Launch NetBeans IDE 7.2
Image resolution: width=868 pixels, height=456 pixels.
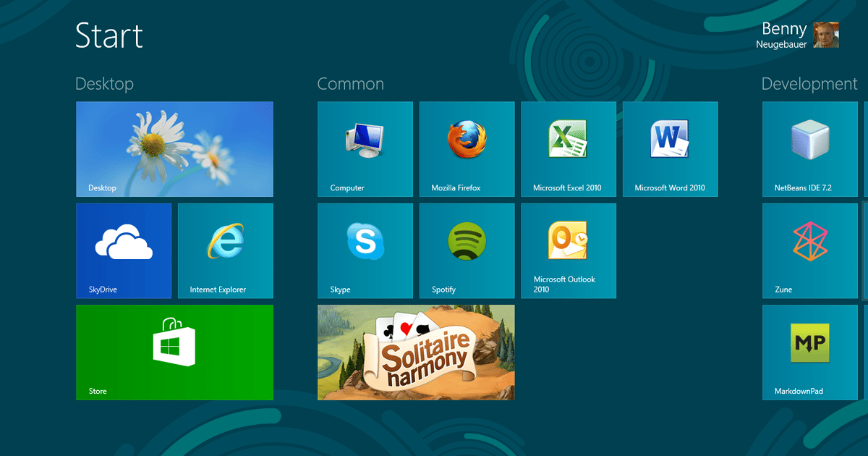[x=810, y=149]
